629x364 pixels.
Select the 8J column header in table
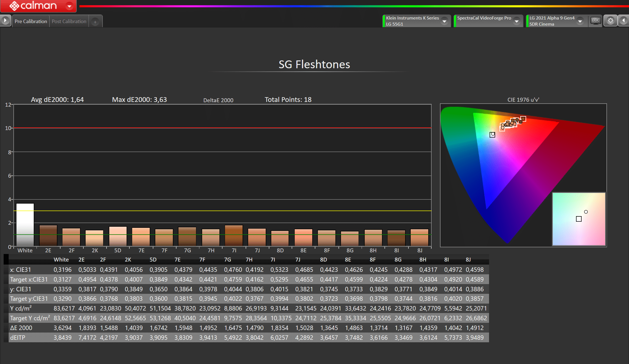click(468, 260)
